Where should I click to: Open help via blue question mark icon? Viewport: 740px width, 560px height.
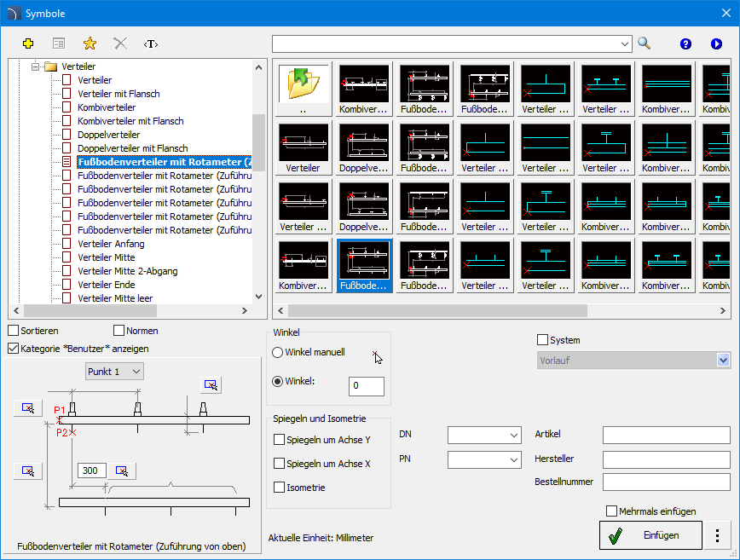point(685,43)
